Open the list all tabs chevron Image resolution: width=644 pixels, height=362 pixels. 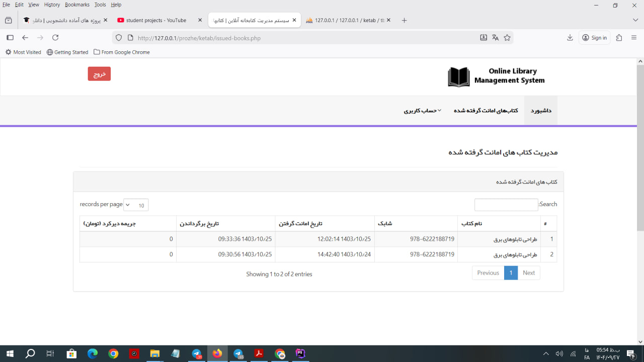pos(635,20)
